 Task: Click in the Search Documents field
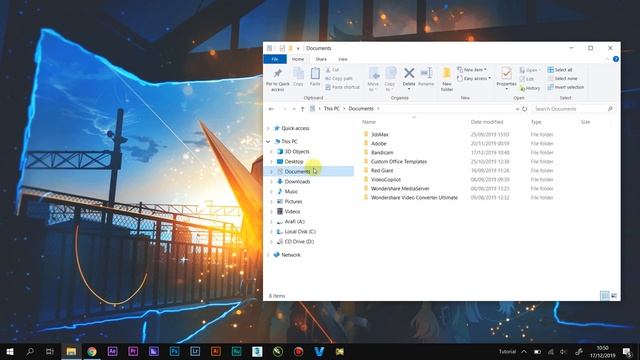tap(573, 109)
